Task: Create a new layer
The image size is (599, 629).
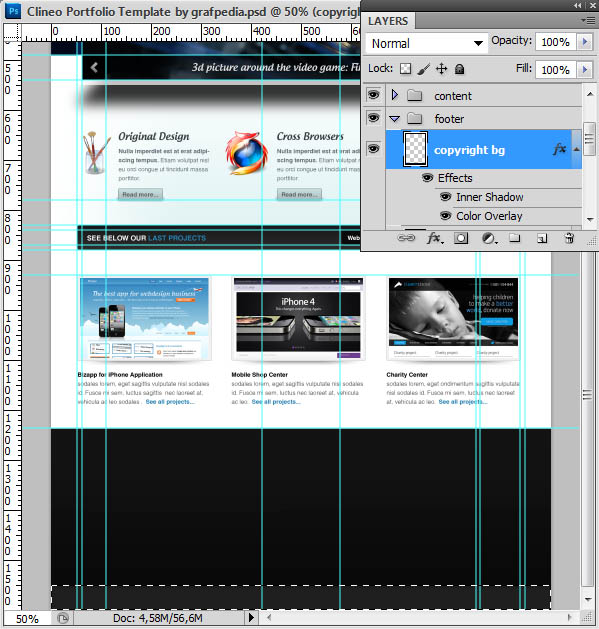Action: click(x=542, y=239)
